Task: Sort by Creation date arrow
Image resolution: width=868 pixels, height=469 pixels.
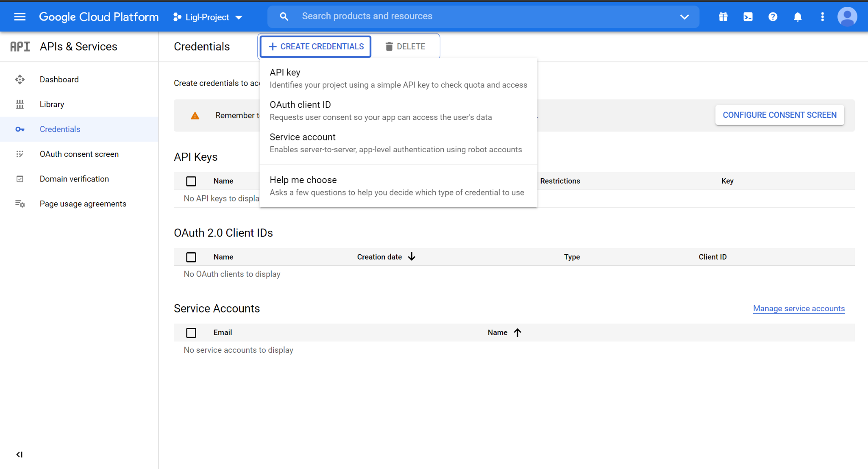Action: [412, 257]
